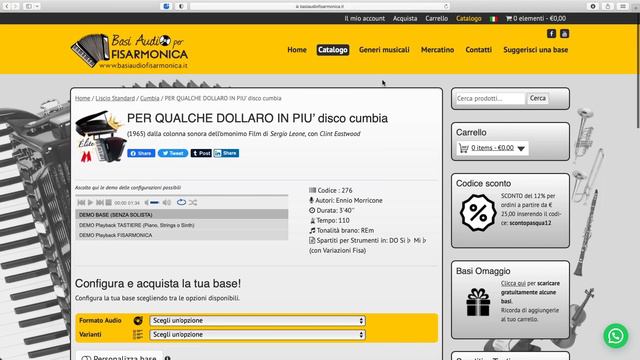Open Safari tab overview button

coord(623,6)
